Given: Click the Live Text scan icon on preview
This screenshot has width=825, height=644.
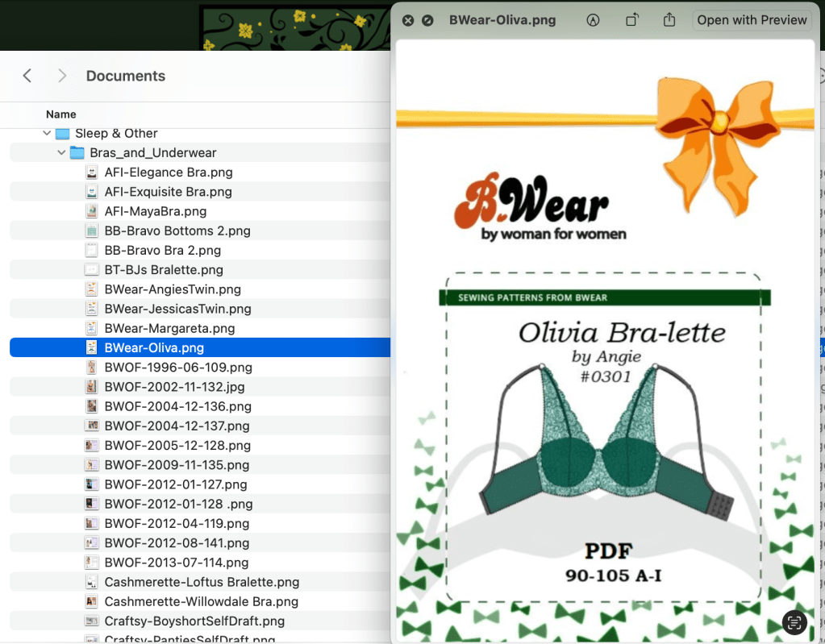Looking at the screenshot, I should tap(794, 621).
